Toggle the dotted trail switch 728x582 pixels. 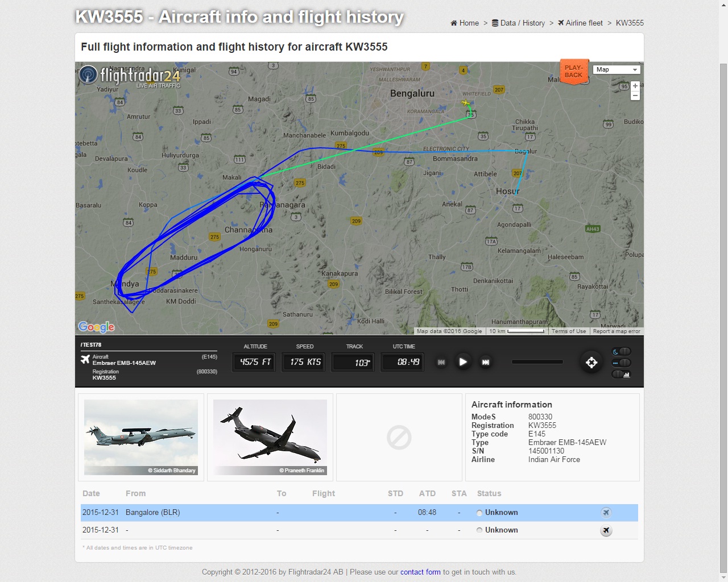coord(621,363)
